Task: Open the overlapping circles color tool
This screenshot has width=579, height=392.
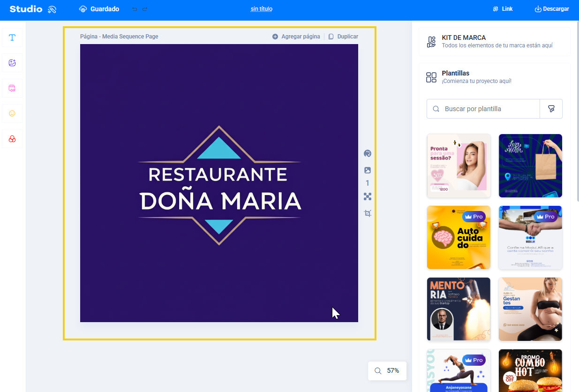Action: [12, 139]
